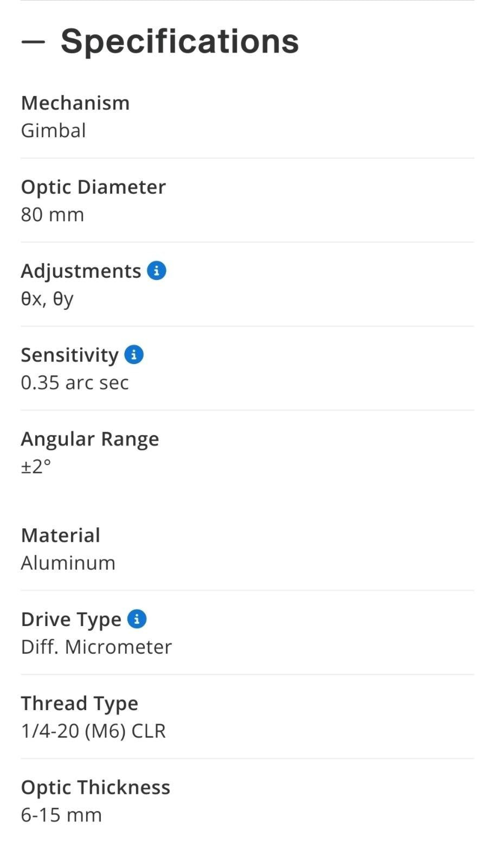This screenshot has height=868, width=495.
Task: Click the Angular Range label
Action: click(x=90, y=439)
